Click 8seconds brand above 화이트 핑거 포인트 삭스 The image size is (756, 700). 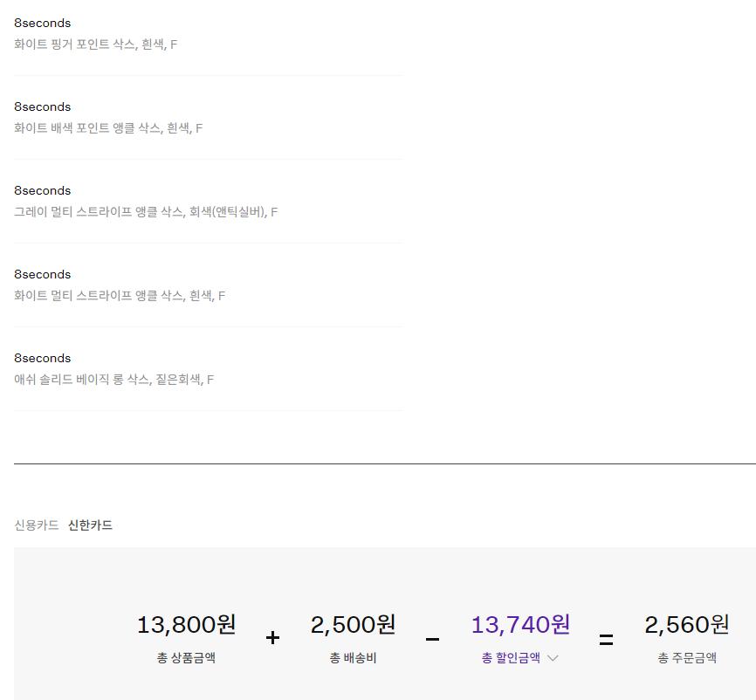(42, 23)
